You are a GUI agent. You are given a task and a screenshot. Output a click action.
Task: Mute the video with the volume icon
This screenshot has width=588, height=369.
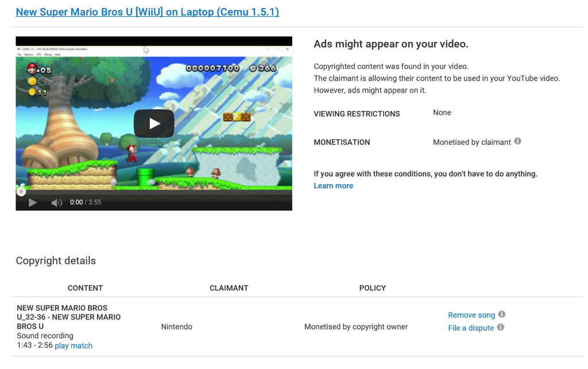coord(56,202)
